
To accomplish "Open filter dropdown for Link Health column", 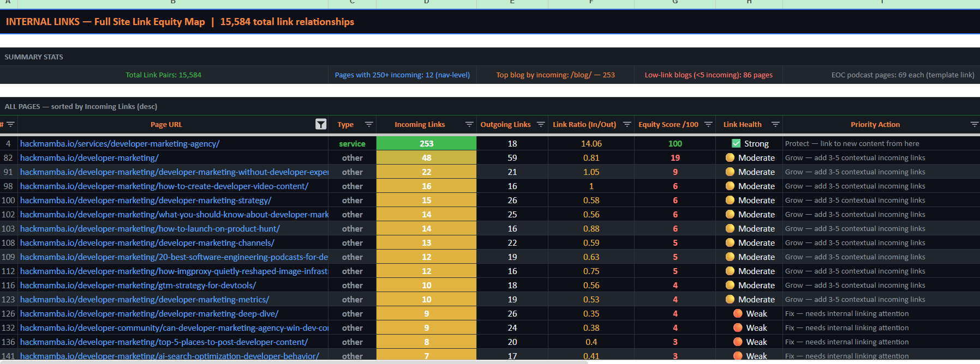I will point(775,124).
